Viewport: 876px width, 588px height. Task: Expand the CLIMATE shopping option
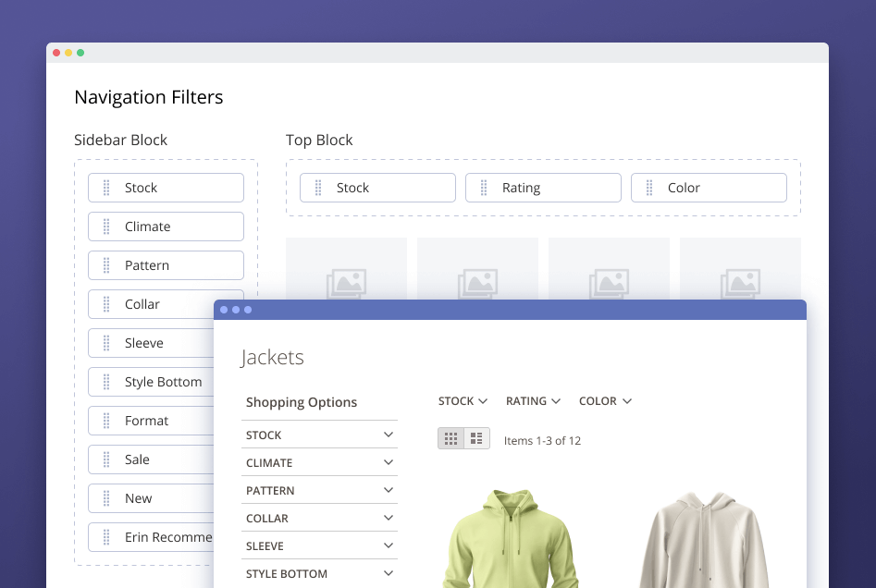[389, 462]
